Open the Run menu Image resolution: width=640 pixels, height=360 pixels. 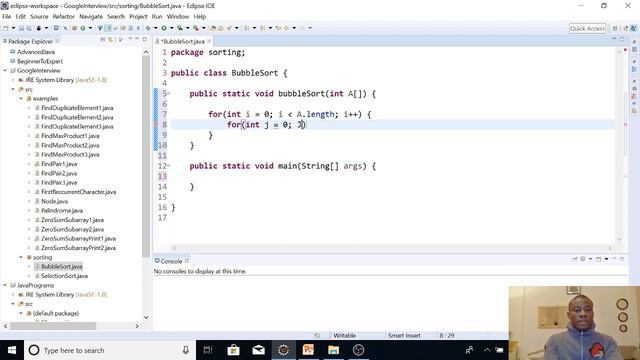coord(157,16)
